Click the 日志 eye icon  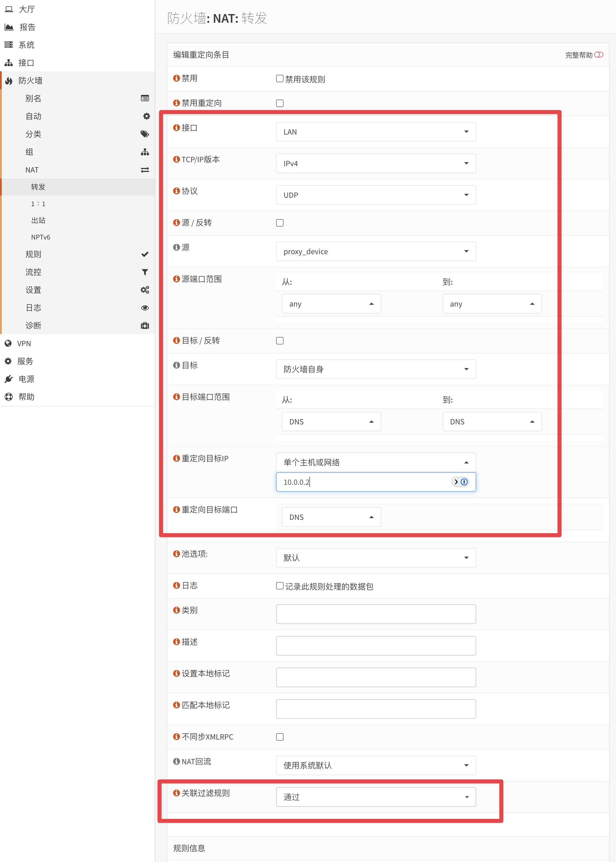(x=145, y=308)
